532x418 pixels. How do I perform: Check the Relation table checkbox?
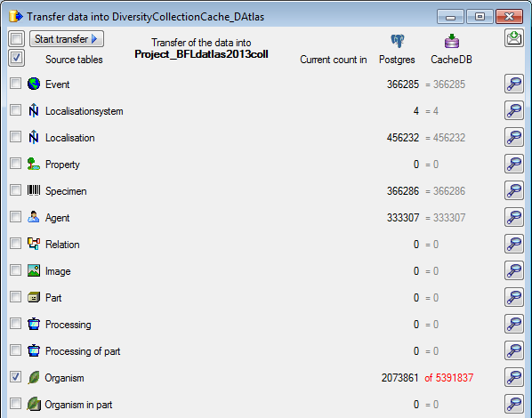(x=15, y=244)
